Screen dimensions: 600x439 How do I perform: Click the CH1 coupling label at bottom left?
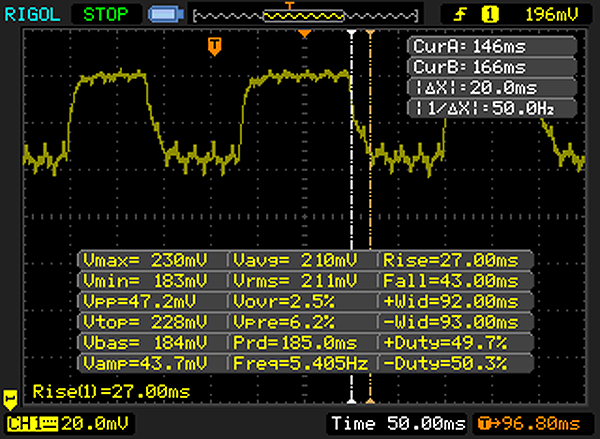click(32, 424)
